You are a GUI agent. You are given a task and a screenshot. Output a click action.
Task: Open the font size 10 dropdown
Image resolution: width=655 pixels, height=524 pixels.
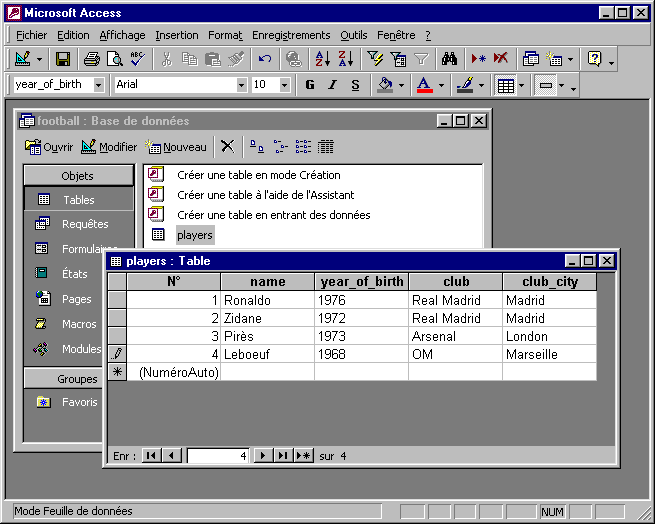[x=284, y=85]
